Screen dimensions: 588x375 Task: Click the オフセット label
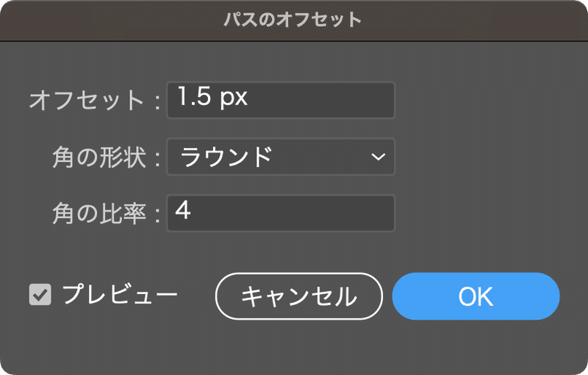click(86, 101)
